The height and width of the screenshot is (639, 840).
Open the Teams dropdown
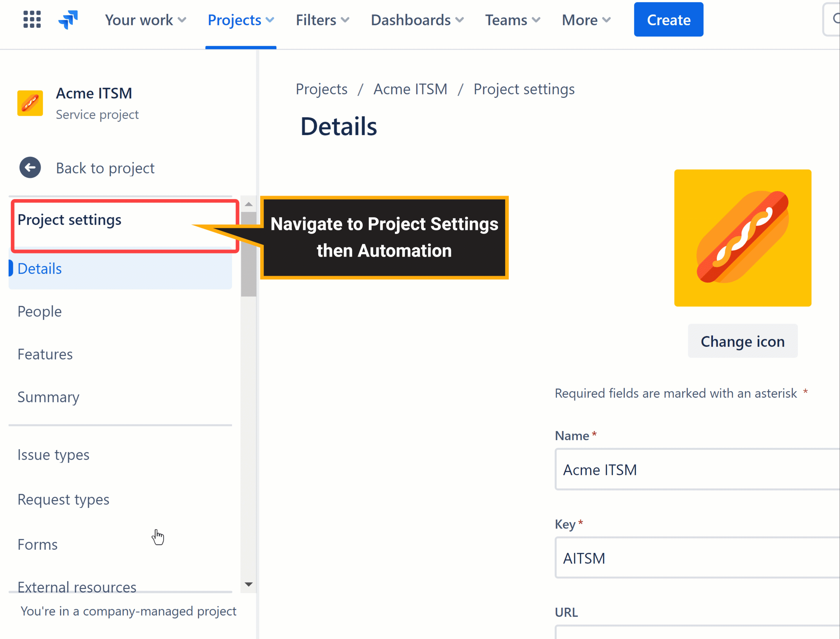(x=512, y=20)
